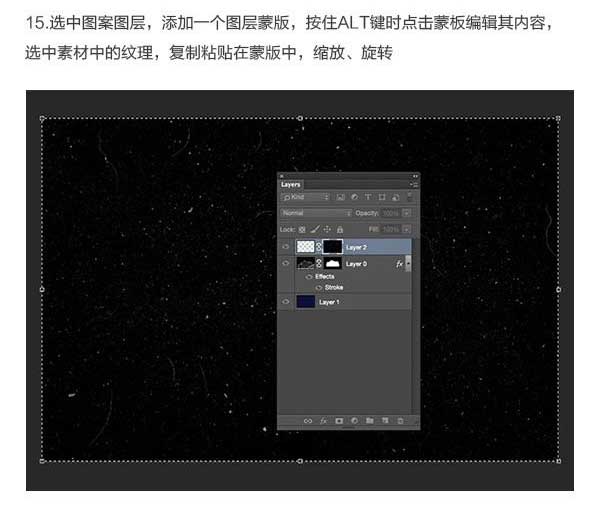Open the Fill slider arrow
Screen dimensions: 600x510
click(x=407, y=230)
